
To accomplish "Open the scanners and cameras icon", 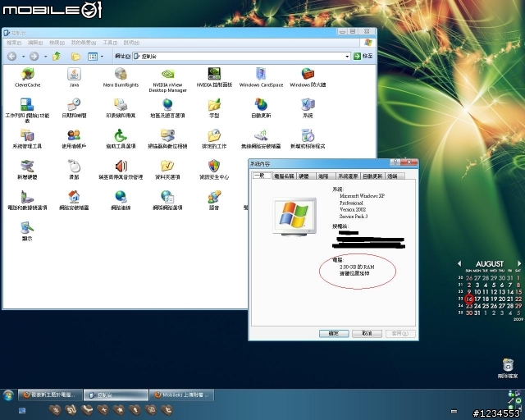I will tap(167, 139).
